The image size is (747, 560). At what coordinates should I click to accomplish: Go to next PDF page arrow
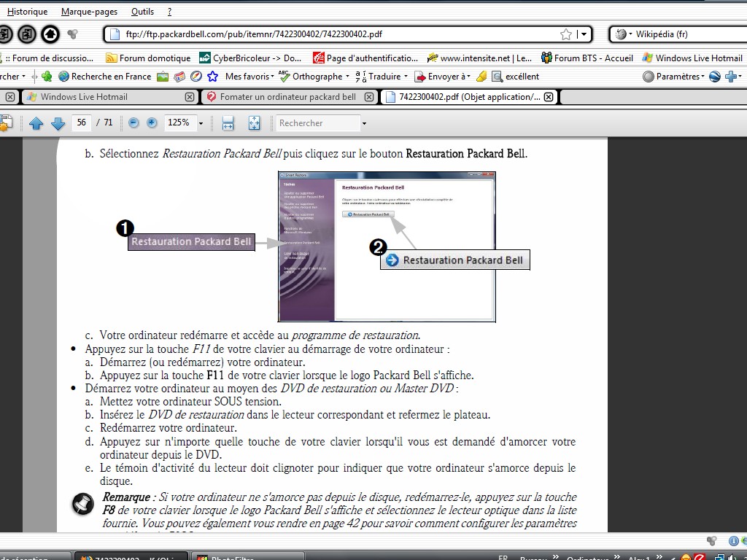(x=58, y=123)
